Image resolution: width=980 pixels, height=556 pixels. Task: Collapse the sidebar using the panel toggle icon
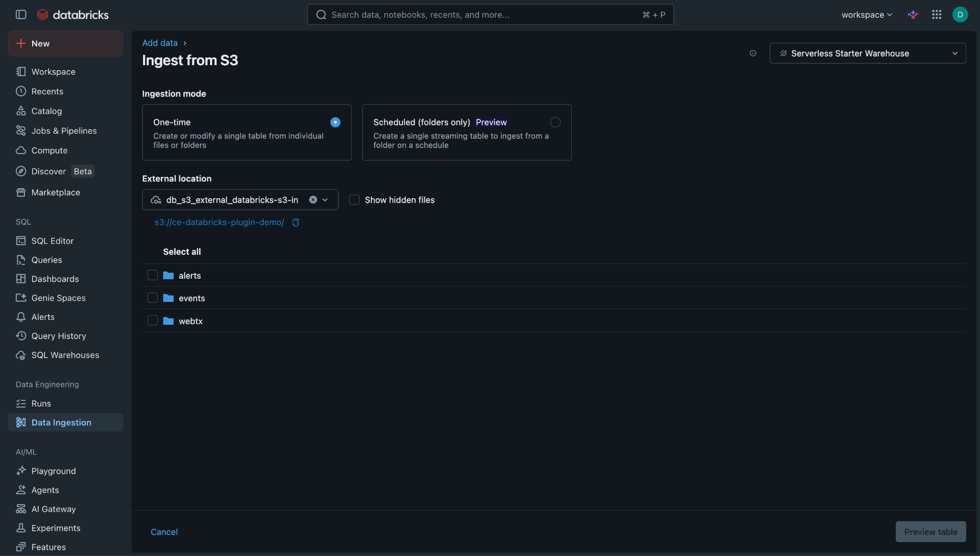tap(21, 15)
